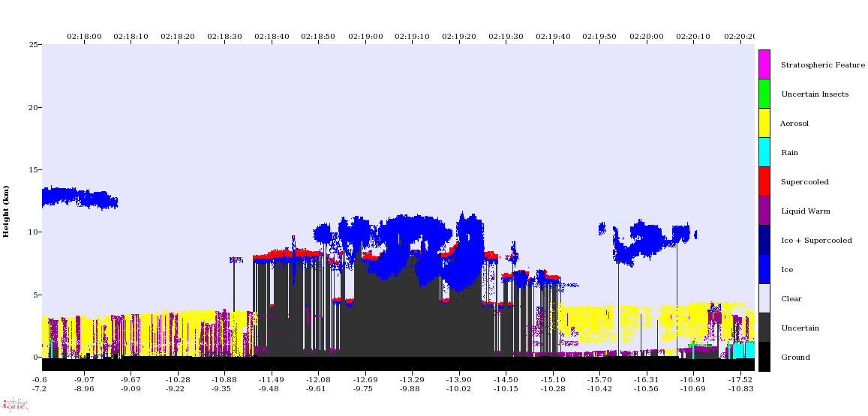The width and height of the screenshot is (868, 416).
Task: Choose the dark blue Ice + Supercooled swatch
Action: pyautogui.click(x=764, y=240)
